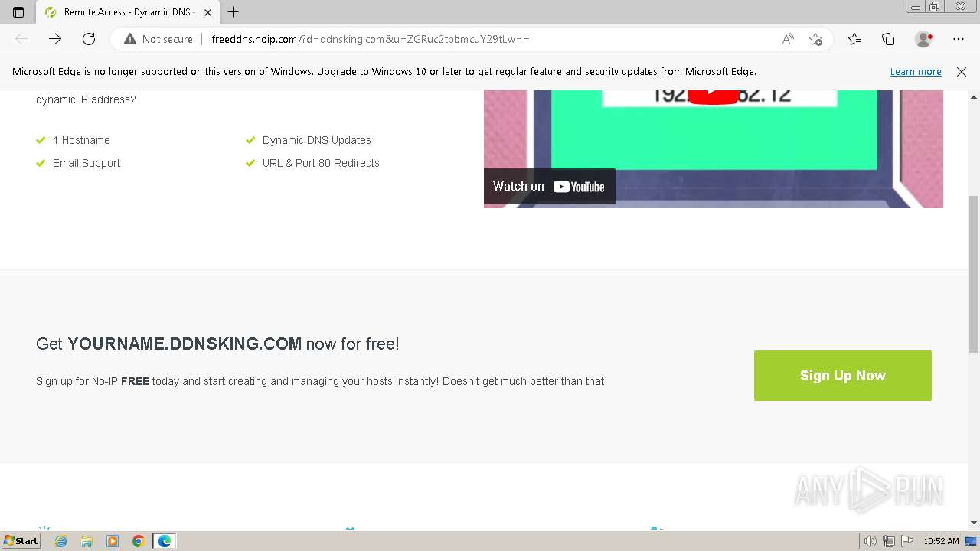Image resolution: width=980 pixels, height=551 pixels.
Task: Open the tab actions menu icon
Action: coord(18,12)
